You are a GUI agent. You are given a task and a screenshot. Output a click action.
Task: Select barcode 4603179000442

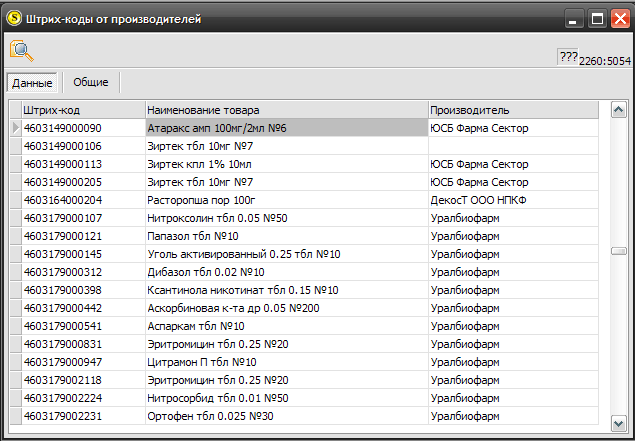(x=83, y=308)
